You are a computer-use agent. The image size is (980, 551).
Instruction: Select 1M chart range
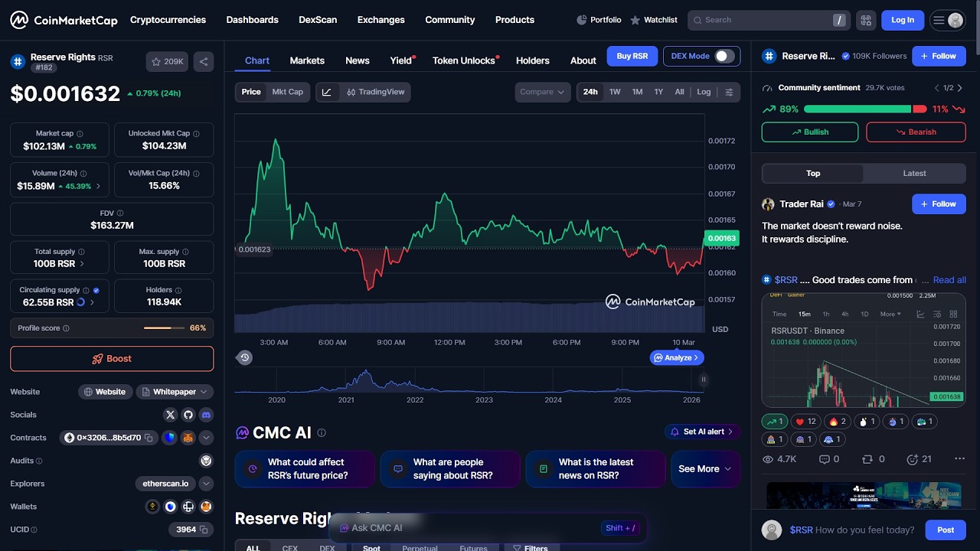tap(637, 92)
